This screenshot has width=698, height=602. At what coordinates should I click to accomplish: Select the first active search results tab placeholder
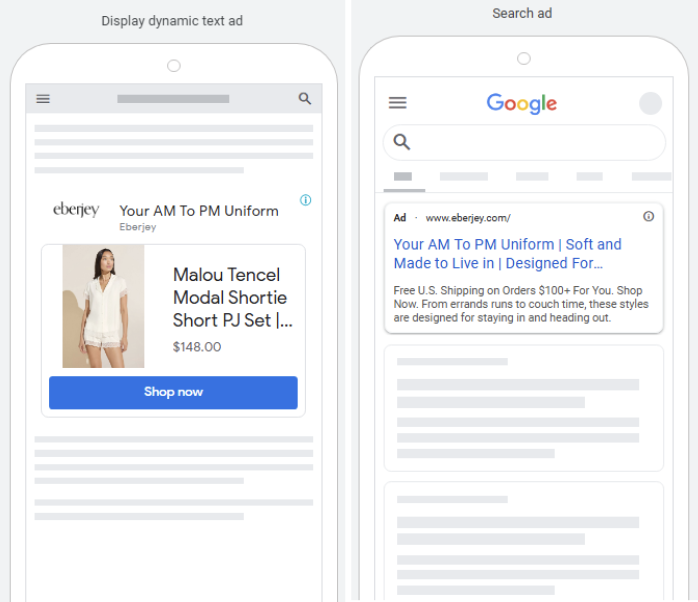click(x=403, y=177)
